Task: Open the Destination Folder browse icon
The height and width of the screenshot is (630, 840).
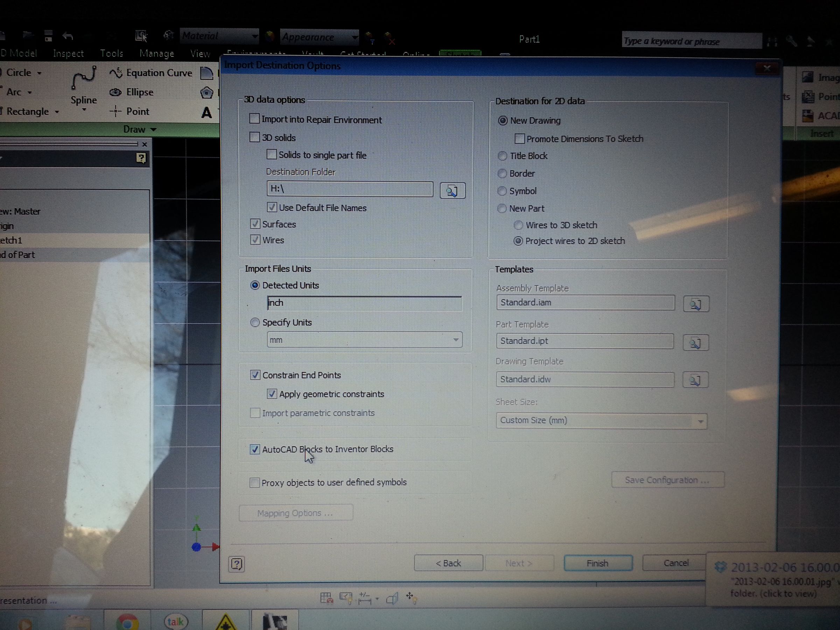Action: (452, 191)
